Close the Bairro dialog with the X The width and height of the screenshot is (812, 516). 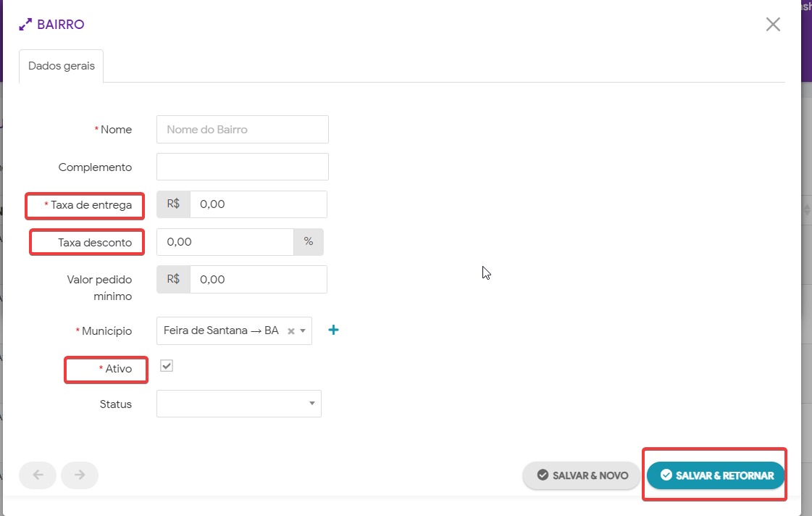click(x=773, y=25)
